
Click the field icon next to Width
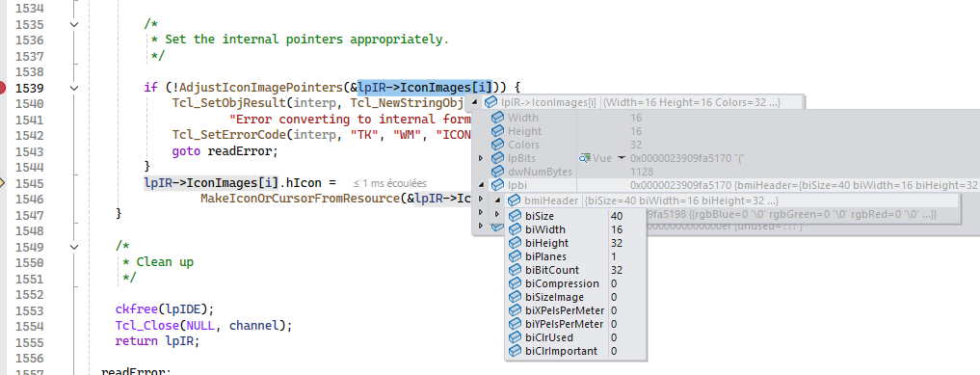coord(497,118)
